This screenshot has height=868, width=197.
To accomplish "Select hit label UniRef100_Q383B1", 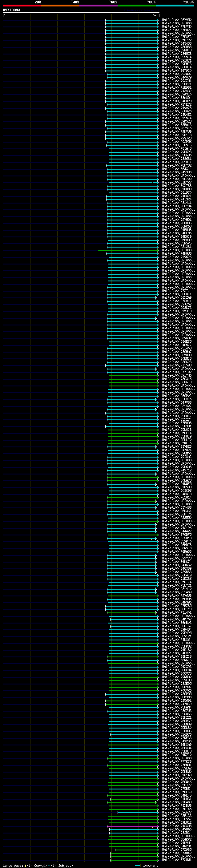I will (x=177, y=426).
